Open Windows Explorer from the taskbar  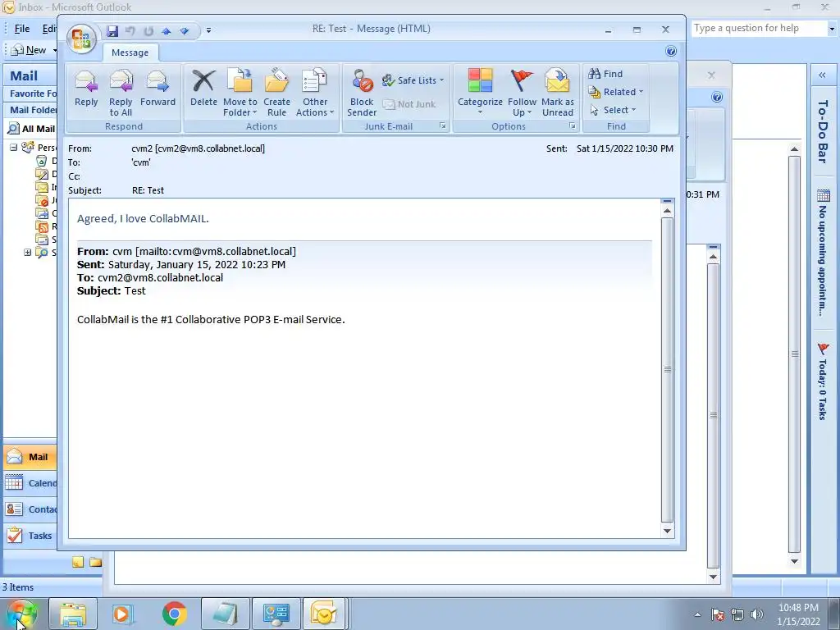click(x=73, y=614)
